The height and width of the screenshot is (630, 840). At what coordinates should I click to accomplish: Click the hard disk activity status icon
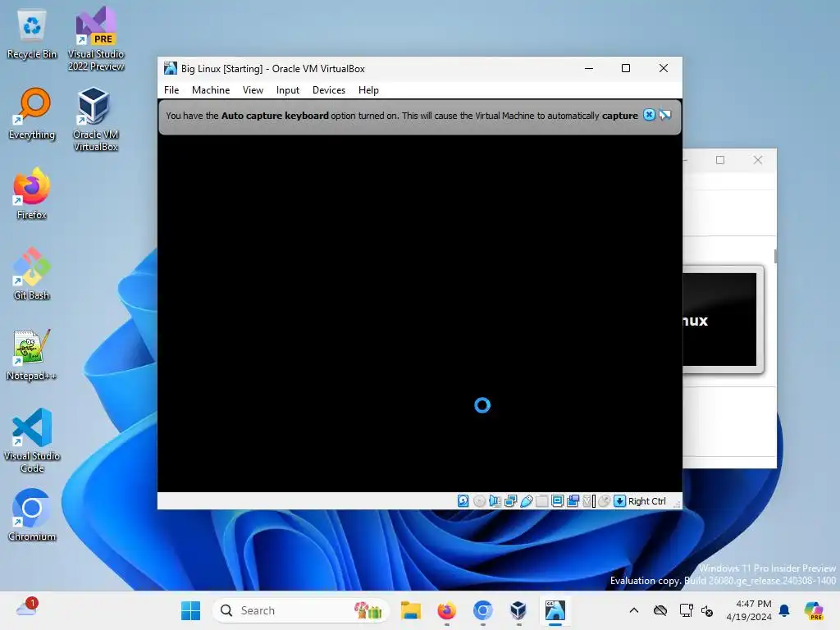(463, 501)
